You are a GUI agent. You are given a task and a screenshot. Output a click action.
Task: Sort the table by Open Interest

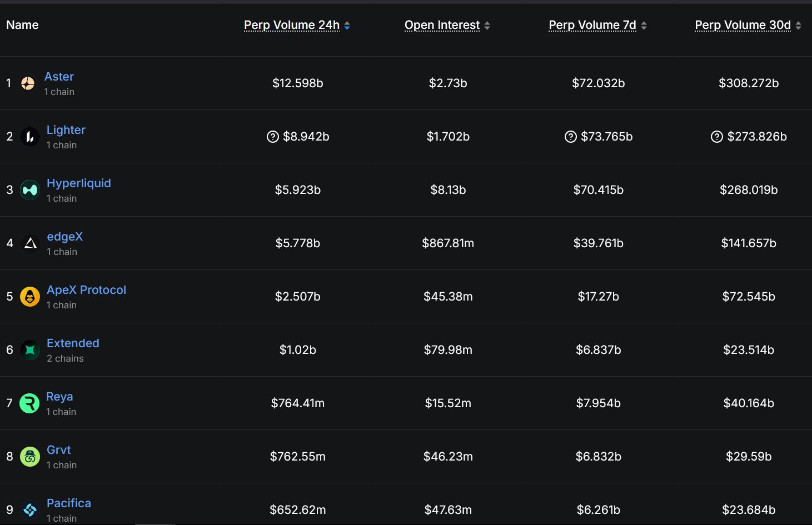[442, 25]
